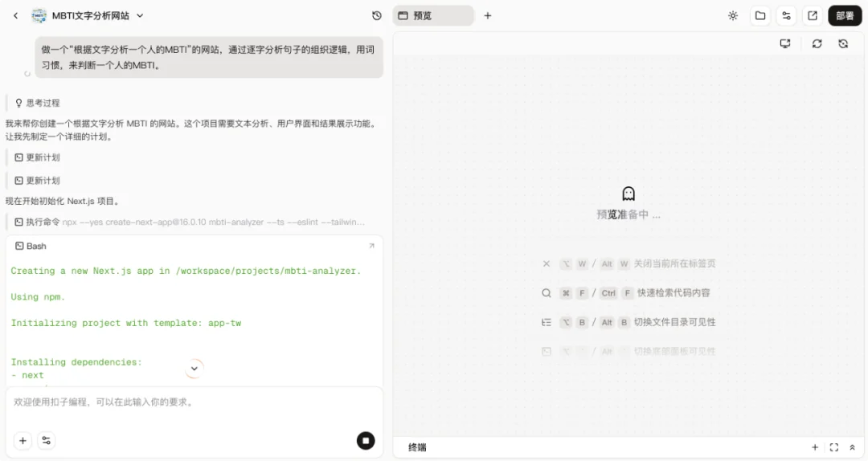This screenshot has width=868, height=461.
Task: Open the first 更新计划 step
Action: click(38, 157)
